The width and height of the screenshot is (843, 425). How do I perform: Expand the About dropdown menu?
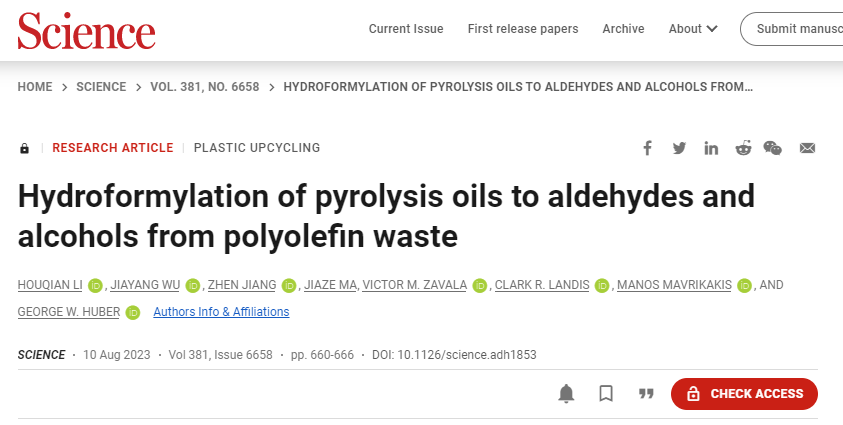[x=693, y=29]
